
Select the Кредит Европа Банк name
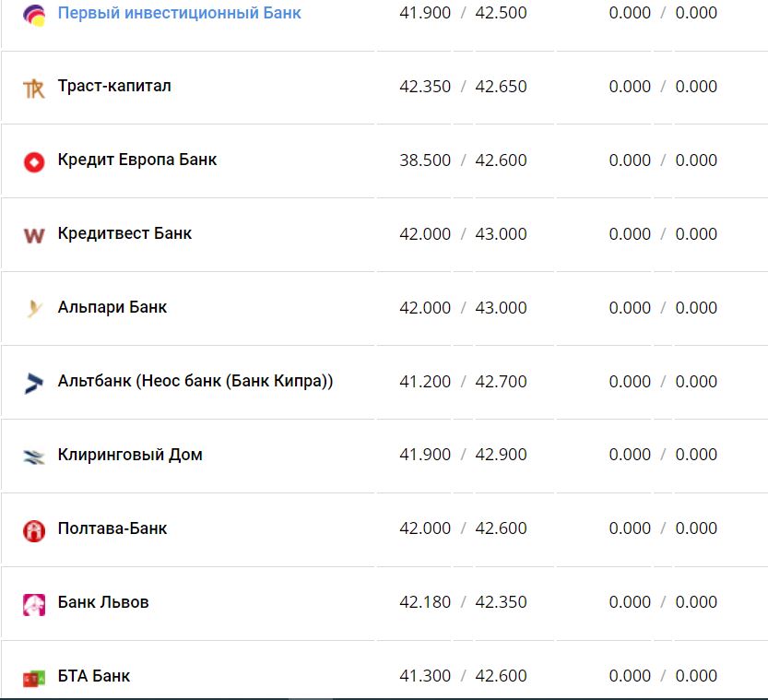[137, 160]
